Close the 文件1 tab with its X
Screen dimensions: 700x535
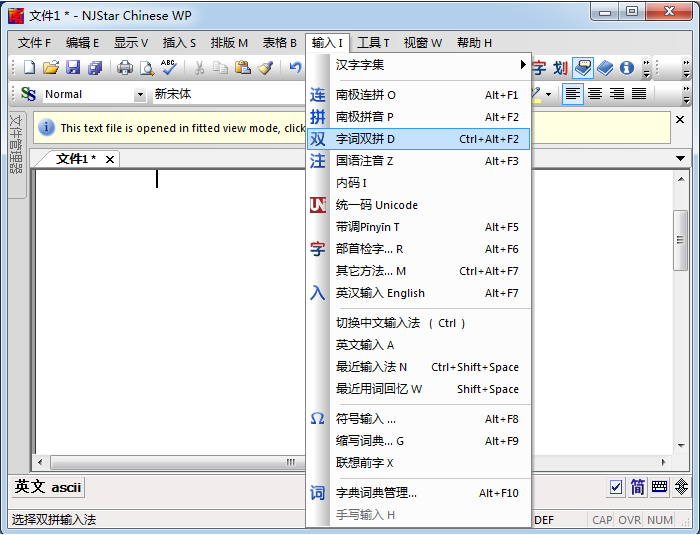point(110,159)
